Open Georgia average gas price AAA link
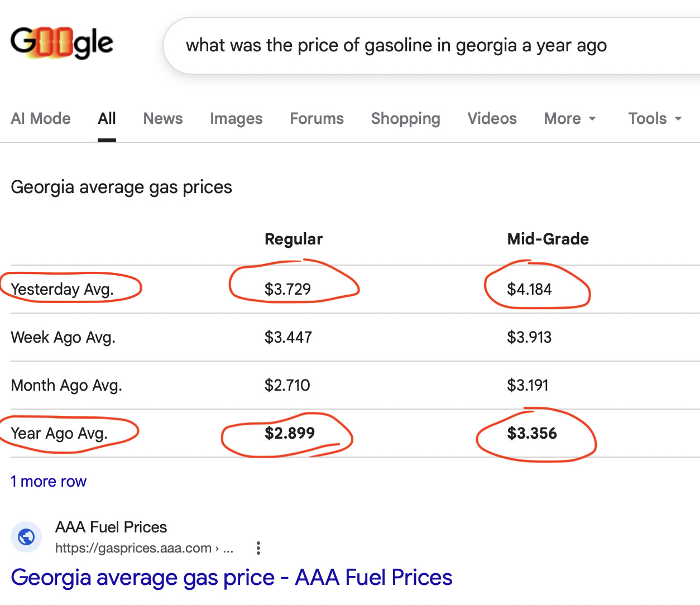Screen dimensions: 700x605 coord(231,577)
